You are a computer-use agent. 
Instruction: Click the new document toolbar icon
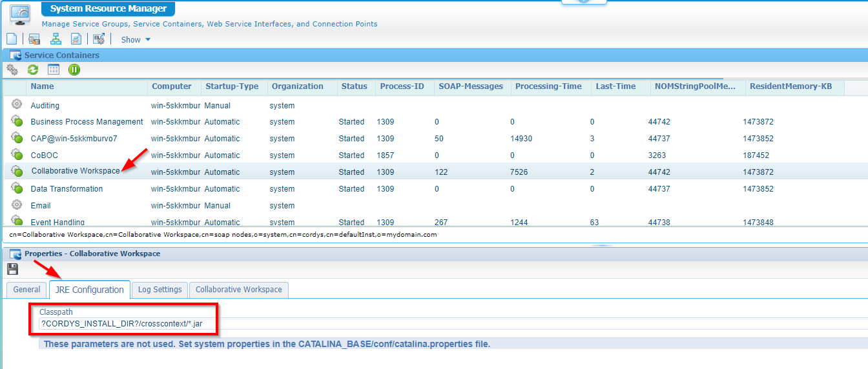[11, 39]
